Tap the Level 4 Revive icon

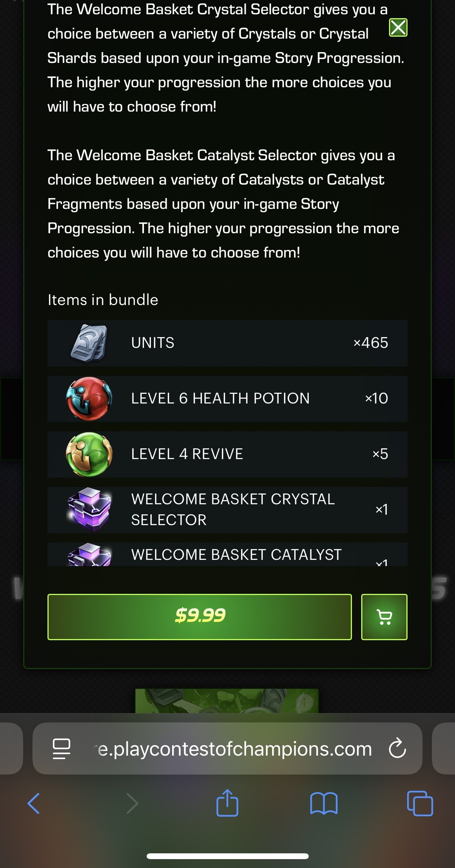89,454
